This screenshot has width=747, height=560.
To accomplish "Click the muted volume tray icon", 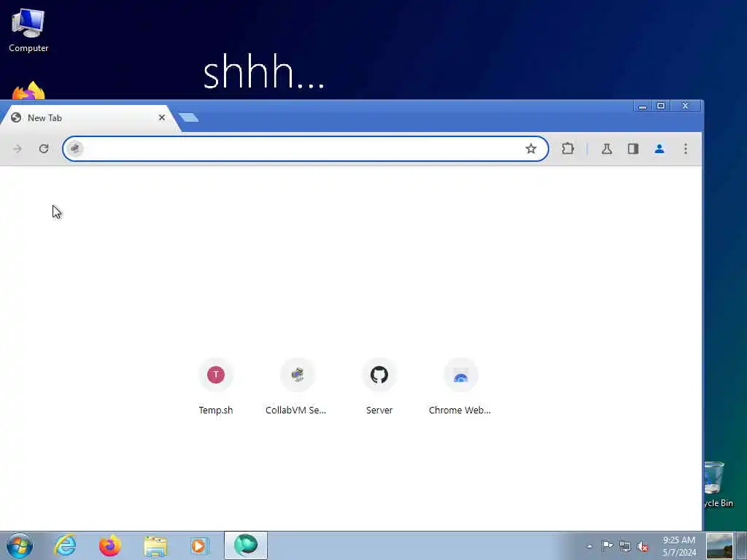I will point(643,547).
